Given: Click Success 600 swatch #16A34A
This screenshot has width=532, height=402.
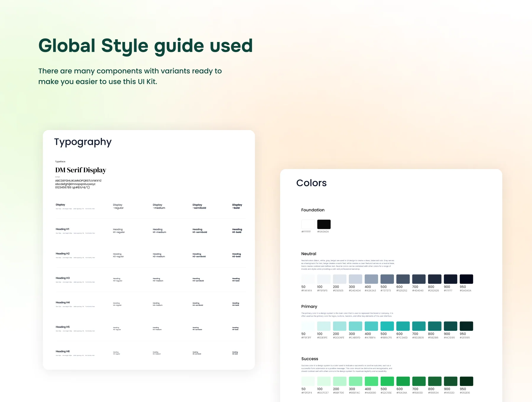Looking at the screenshot, I should [403, 381].
